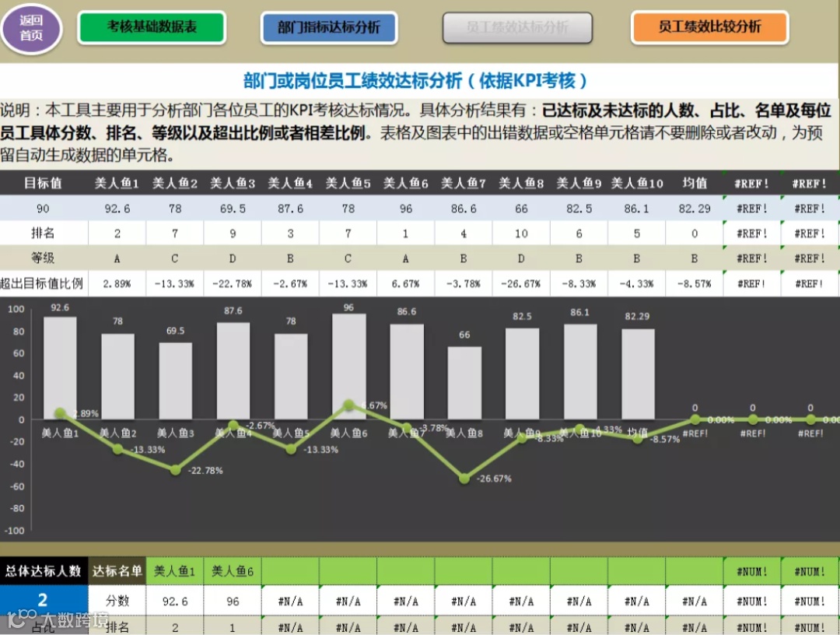Screen dimensions: 840x635
Task: Click the line marker at -26.67%
Action: coord(464,478)
